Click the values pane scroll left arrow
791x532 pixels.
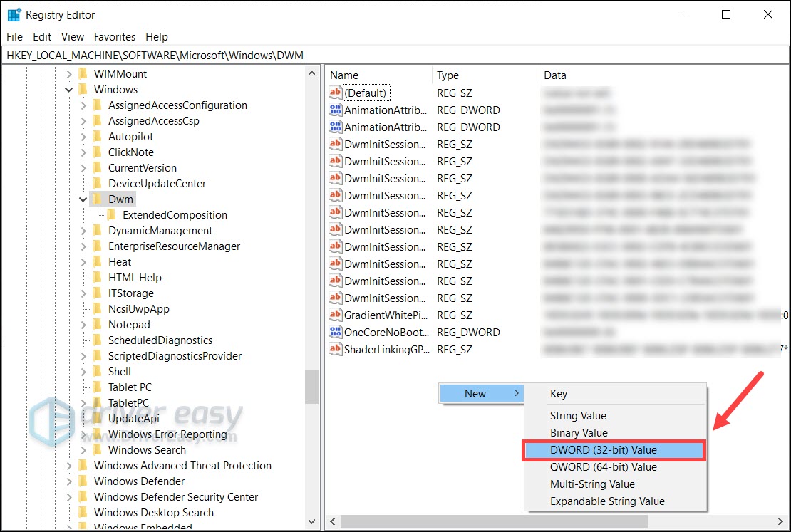(x=333, y=521)
